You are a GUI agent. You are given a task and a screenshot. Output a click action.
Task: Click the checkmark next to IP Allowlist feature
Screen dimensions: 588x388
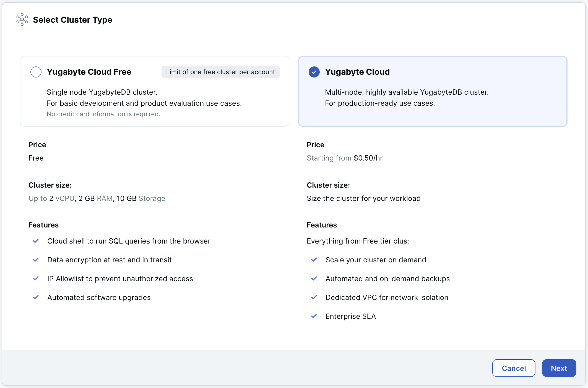[36, 278]
